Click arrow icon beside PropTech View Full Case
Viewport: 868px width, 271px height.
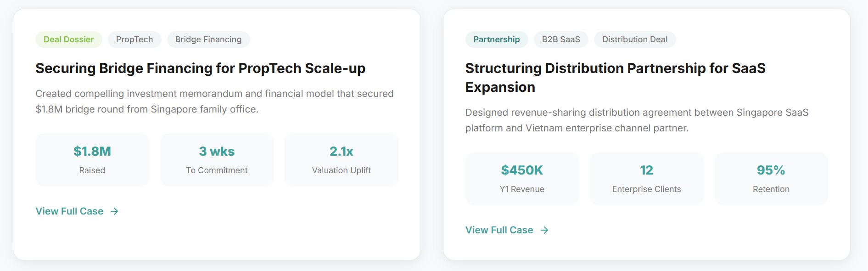pos(114,211)
